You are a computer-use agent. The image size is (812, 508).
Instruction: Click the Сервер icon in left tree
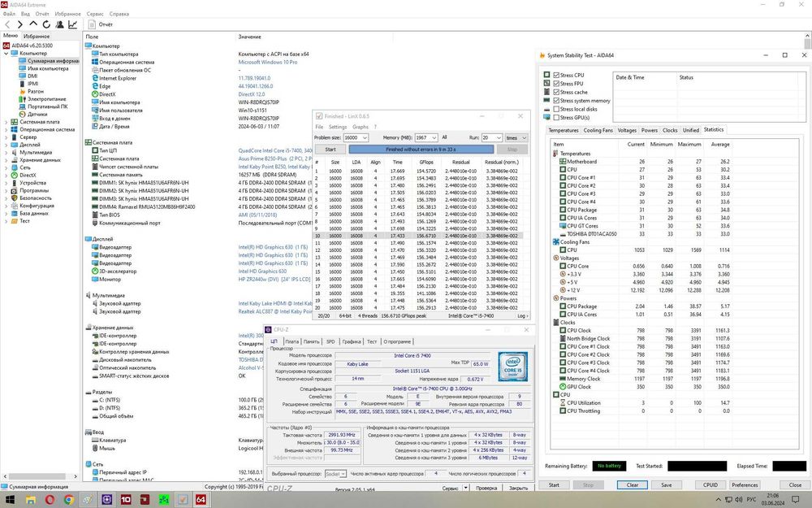coord(15,137)
